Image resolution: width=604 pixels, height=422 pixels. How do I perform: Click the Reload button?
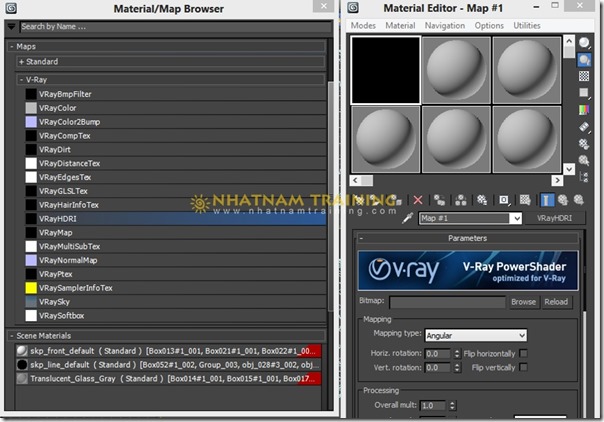pyautogui.click(x=556, y=302)
